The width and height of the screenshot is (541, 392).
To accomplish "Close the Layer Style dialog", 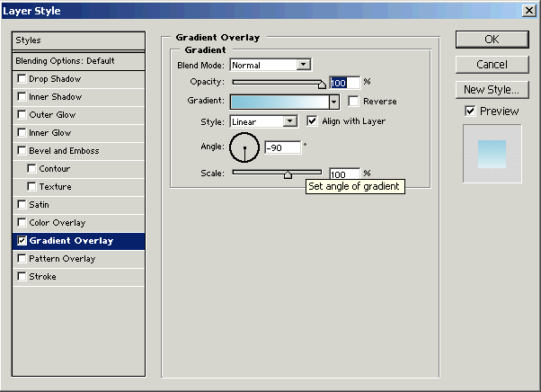I will tap(529, 11).
